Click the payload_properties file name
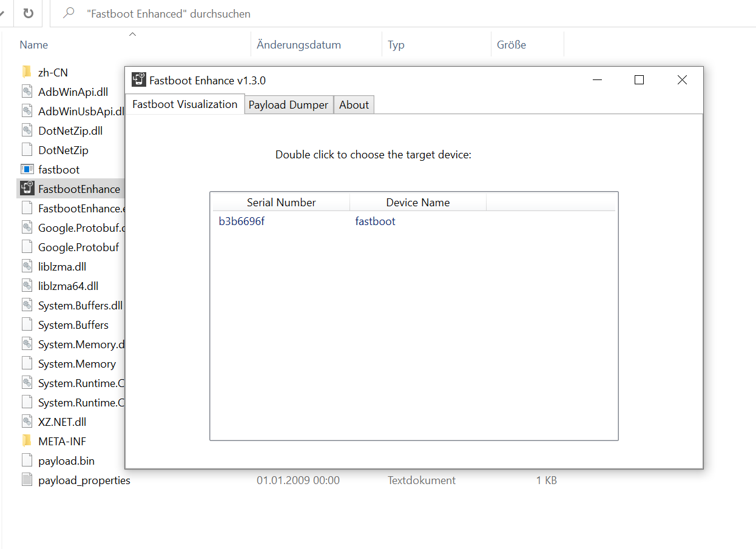756x549 pixels. coord(84,480)
